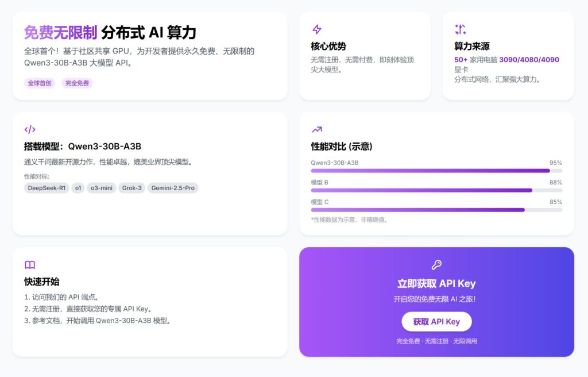The width and height of the screenshot is (588, 377).
Task: Click the sparkle icon above 算力来源
Action: [460, 29]
